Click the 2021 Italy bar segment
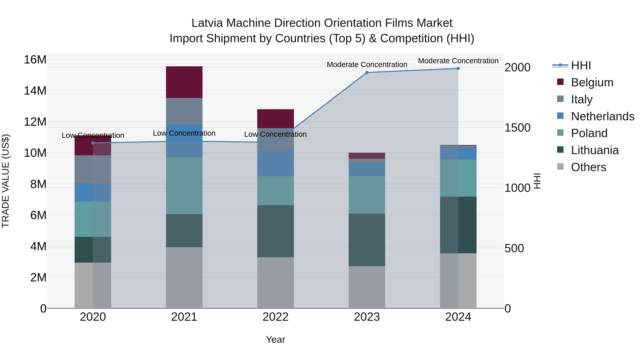 (184, 111)
